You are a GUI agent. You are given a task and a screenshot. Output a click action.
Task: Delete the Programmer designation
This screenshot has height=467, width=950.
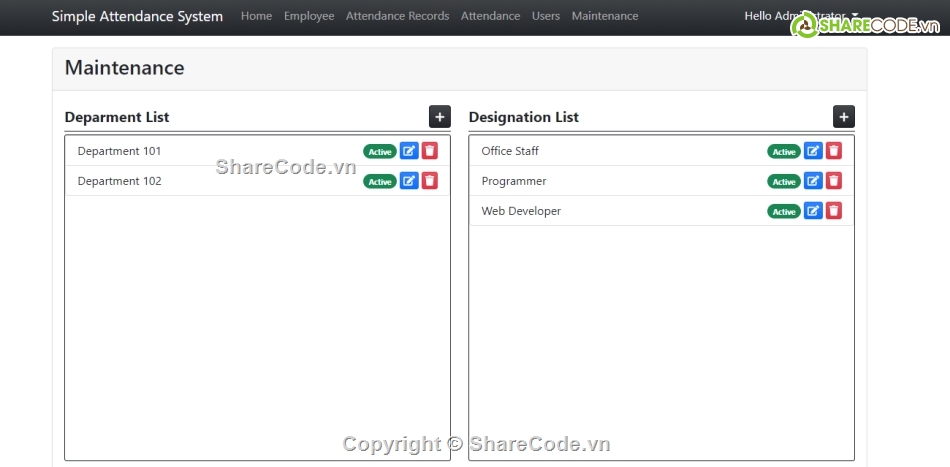(834, 181)
